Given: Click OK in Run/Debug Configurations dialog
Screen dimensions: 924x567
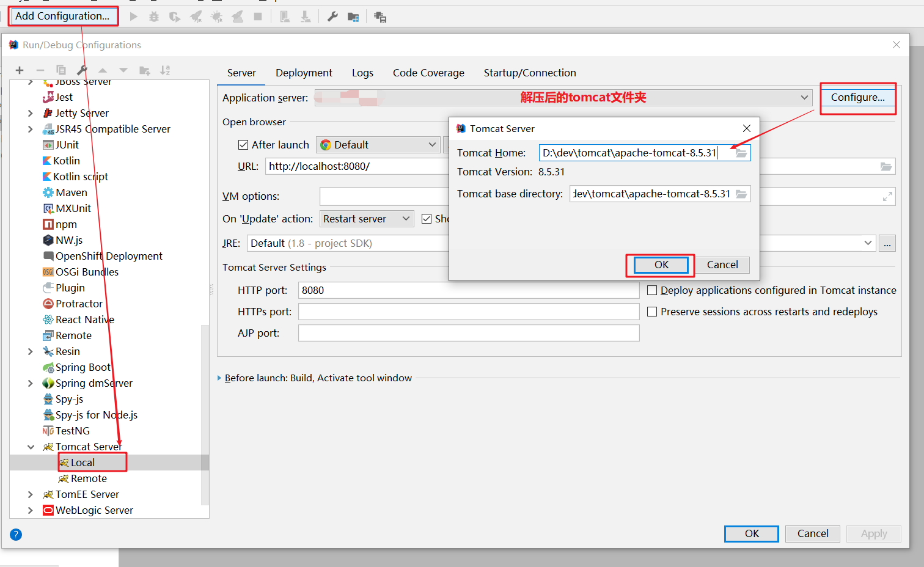Looking at the screenshot, I should tap(752, 533).
